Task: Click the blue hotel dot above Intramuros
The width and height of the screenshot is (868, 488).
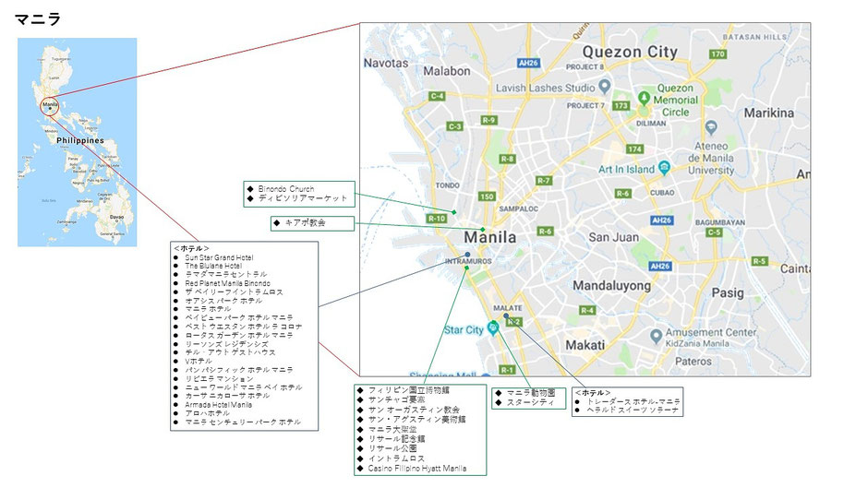Action: 468,255
